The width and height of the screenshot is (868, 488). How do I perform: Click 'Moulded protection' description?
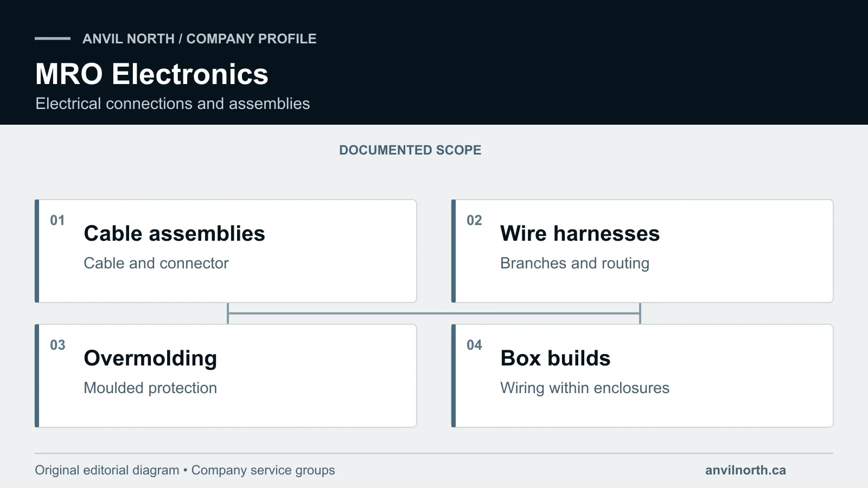[x=150, y=388]
